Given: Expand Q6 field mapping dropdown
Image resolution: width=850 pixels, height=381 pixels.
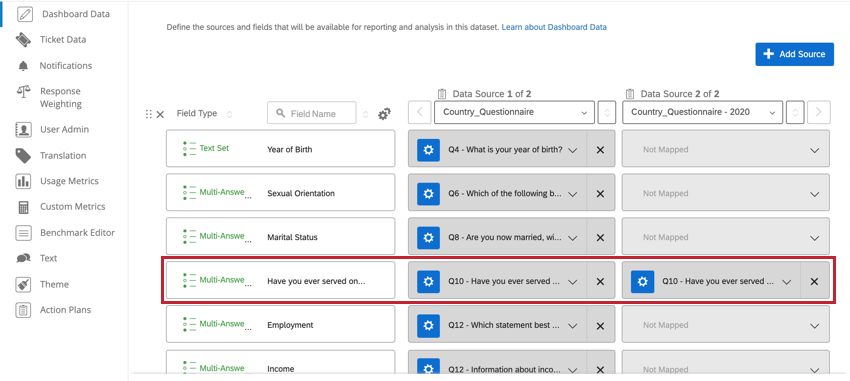Looking at the screenshot, I should tap(572, 194).
